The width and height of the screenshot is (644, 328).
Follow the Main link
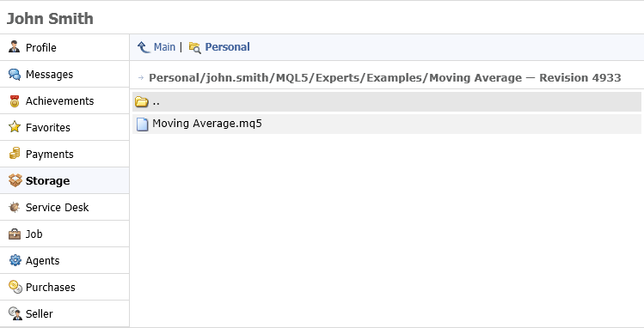pyautogui.click(x=164, y=47)
